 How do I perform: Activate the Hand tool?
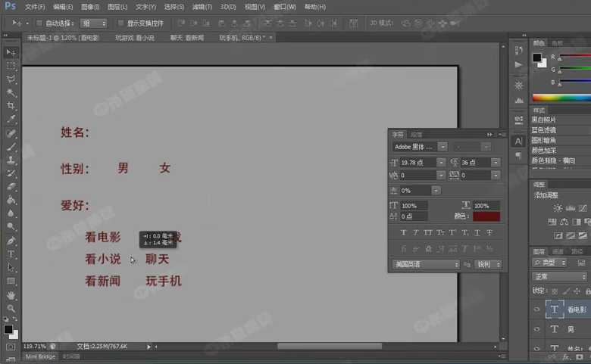11,295
